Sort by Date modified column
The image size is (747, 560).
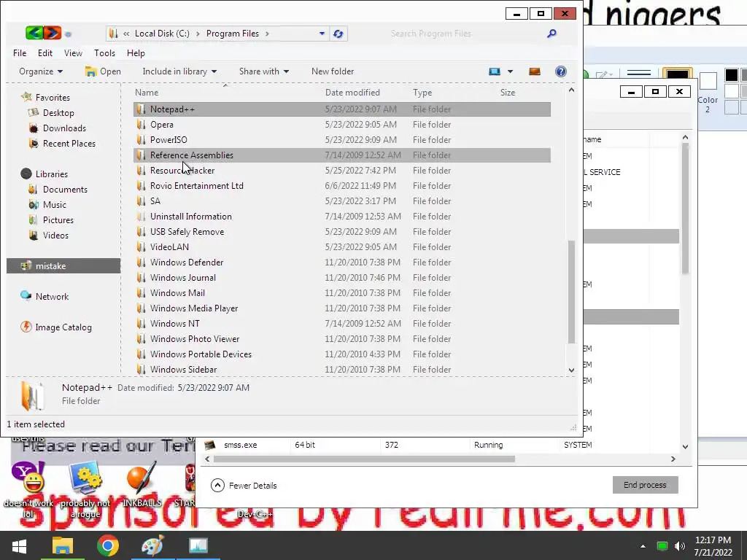352,93
